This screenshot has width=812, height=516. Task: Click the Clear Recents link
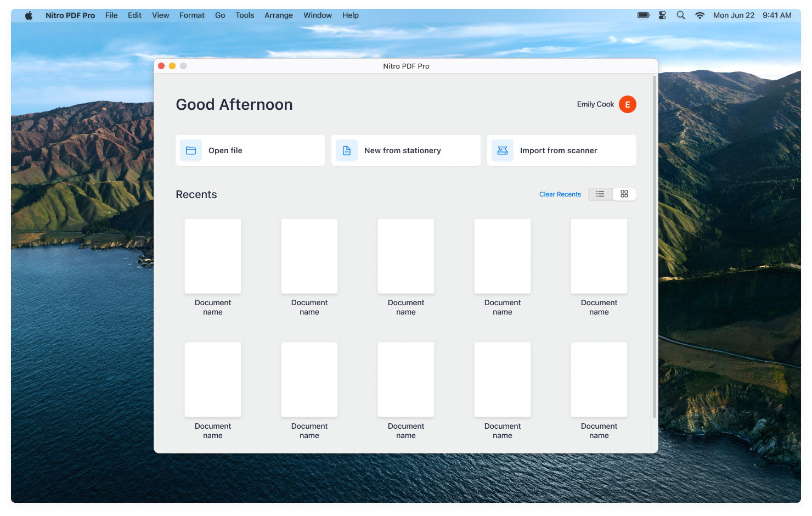[560, 194]
